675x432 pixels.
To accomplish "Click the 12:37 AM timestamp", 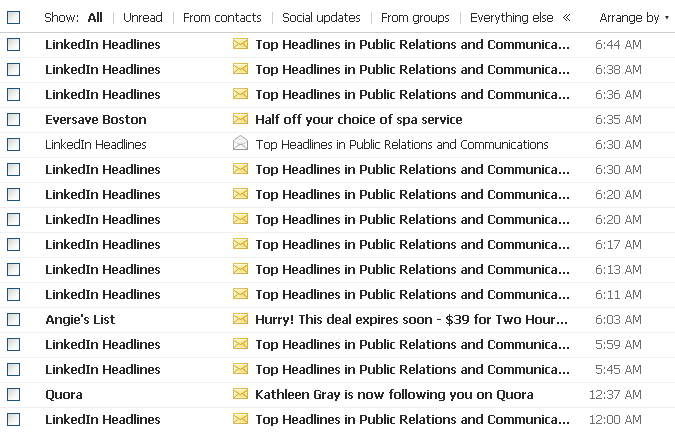I will 615,394.
